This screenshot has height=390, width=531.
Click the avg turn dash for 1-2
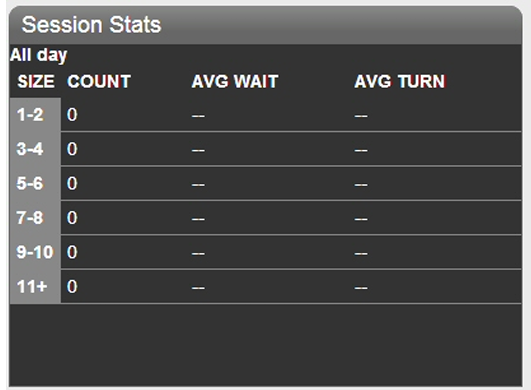(361, 116)
